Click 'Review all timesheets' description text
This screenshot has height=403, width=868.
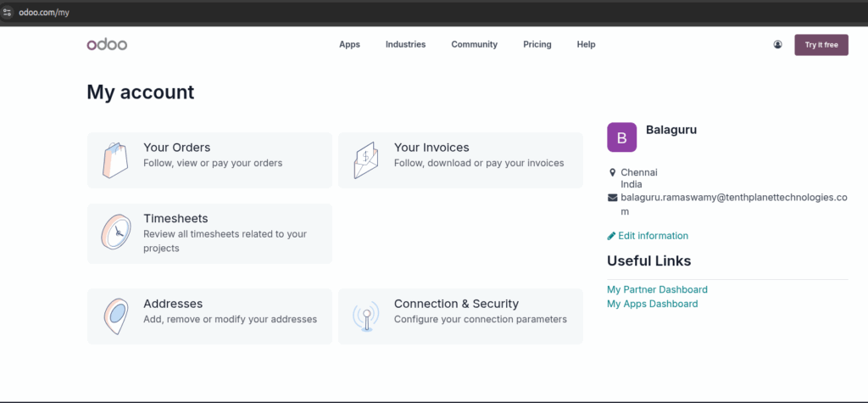(x=225, y=241)
